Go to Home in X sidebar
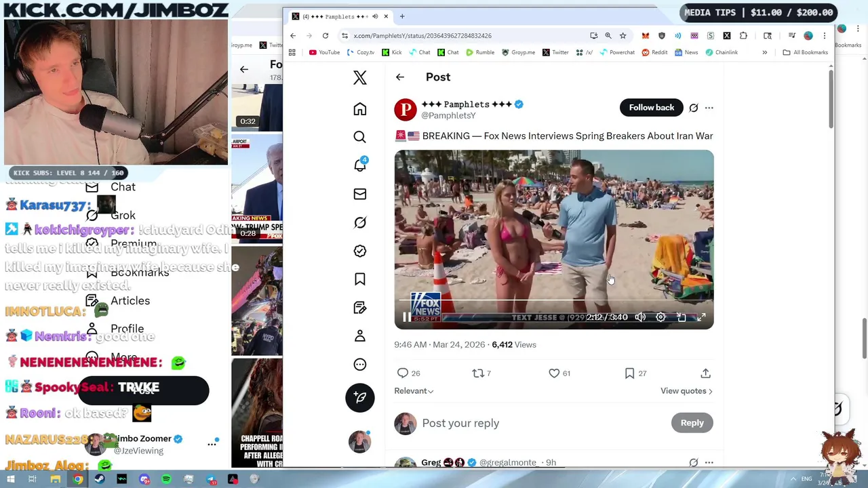 (360, 109)
